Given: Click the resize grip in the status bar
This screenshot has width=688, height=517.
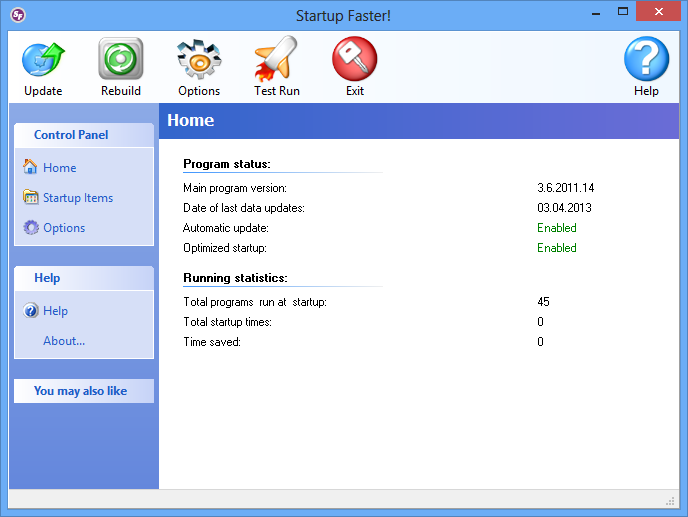Looking at the screenshot, I should (x=670, y=501).
